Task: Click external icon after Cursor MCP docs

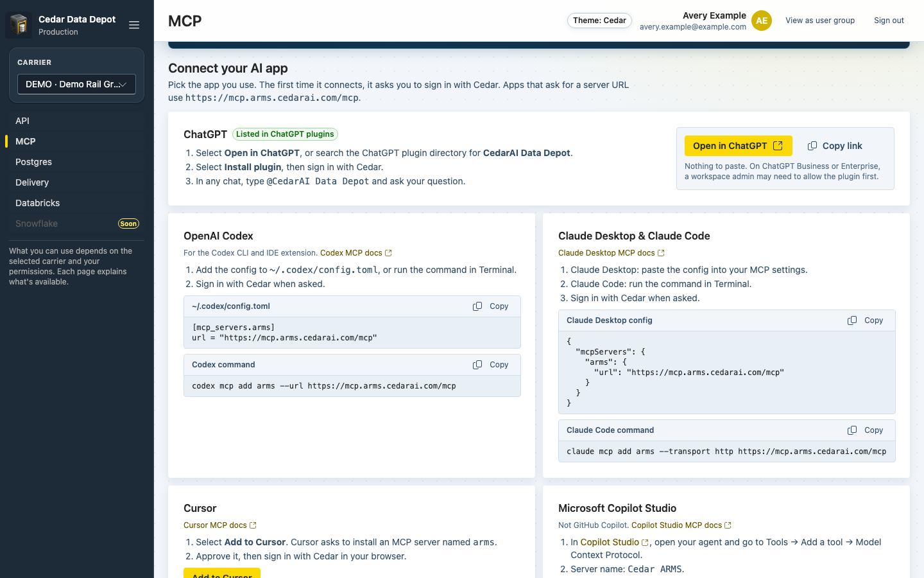Action: 253,525
